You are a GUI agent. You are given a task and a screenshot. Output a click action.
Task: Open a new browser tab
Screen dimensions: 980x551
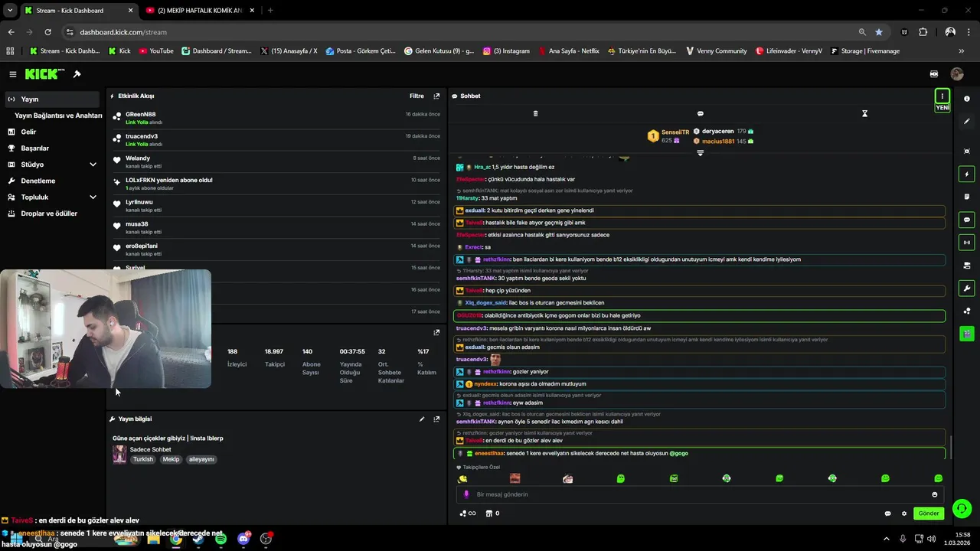270,11
